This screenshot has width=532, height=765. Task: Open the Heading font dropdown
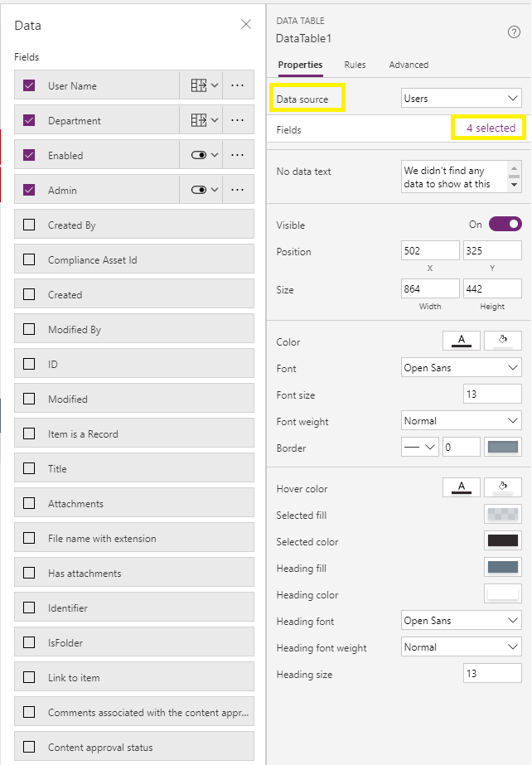click(x=462, y=620)
